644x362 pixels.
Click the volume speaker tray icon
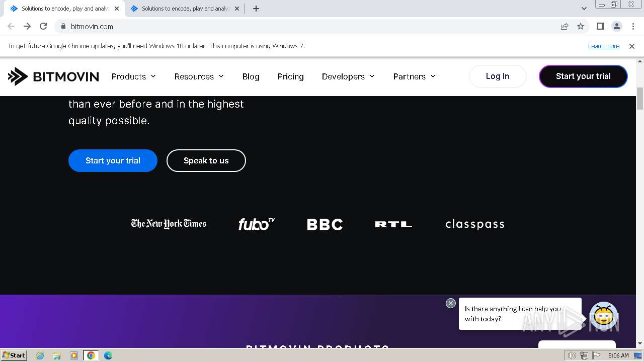click(572, 355)
